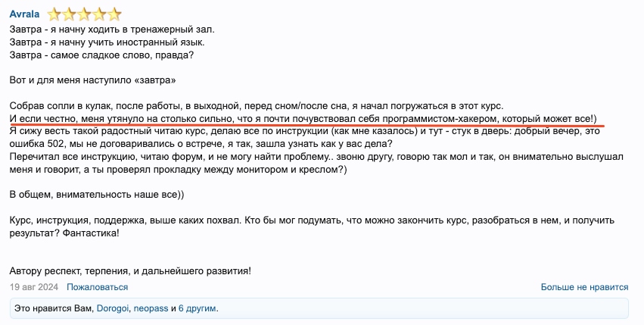Click the внимательность наше все line
This screenshot has width=644, height=325.
(97, 195)
